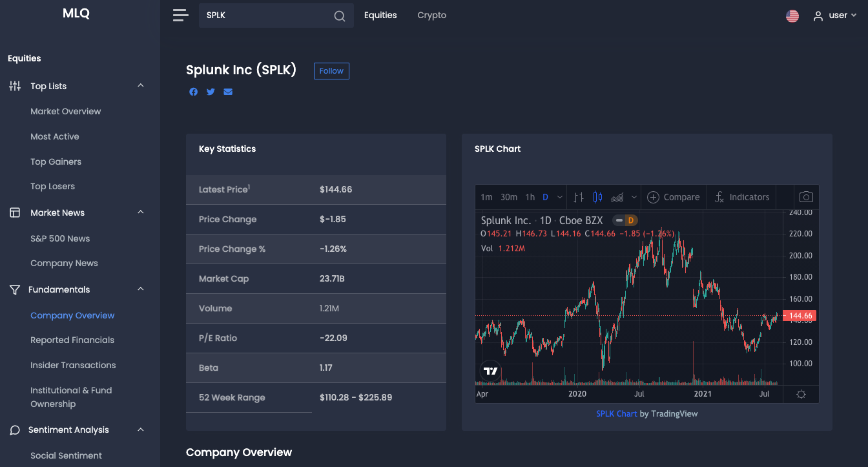Click the user avatar icon
Image resolution: width=868 pixels, height=467 pixels.
point(818,16)
